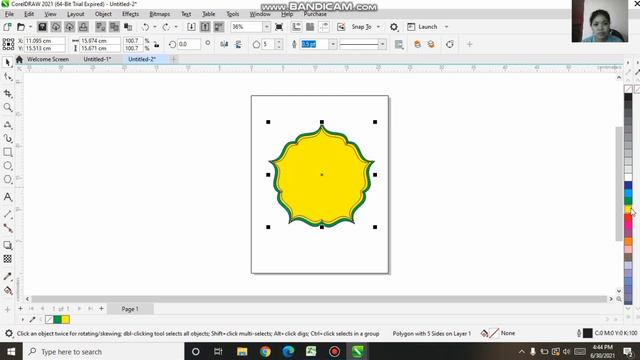Toggle the lock ratio padlock
Screen dimensions: 640x360
pos(156,44)
